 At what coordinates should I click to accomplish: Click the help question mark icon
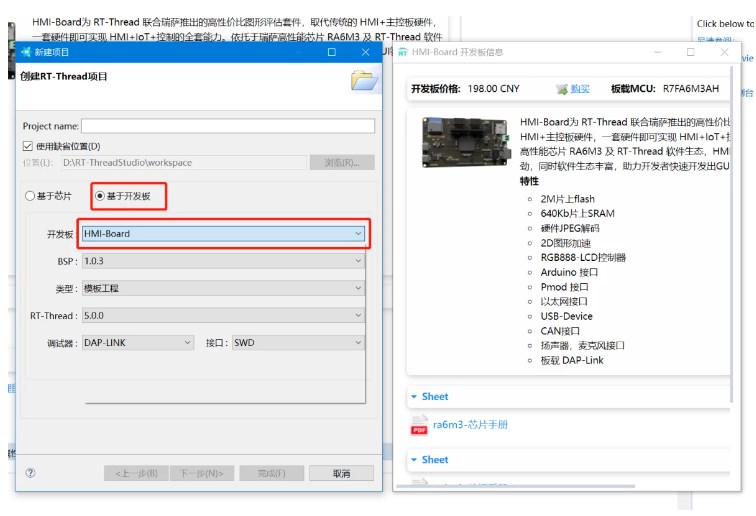click(30, 473)
